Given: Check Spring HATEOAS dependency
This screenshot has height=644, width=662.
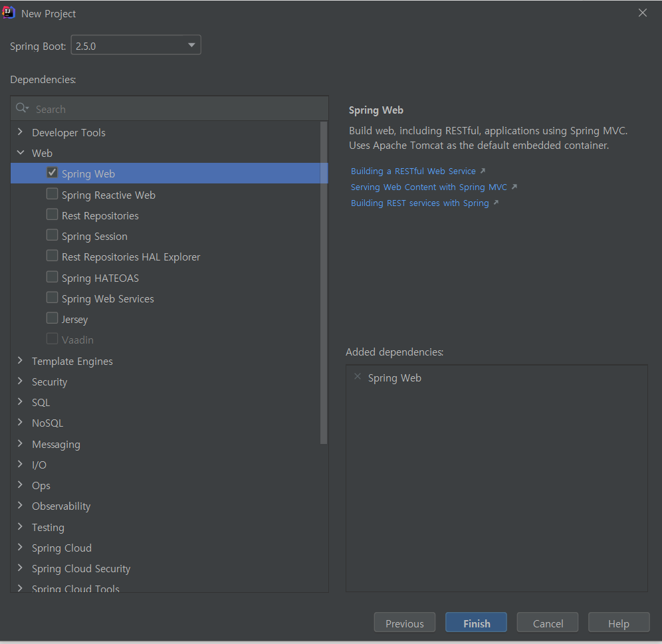Looking at the screenshot, I should pyautogui.click(x=52, y=277).
